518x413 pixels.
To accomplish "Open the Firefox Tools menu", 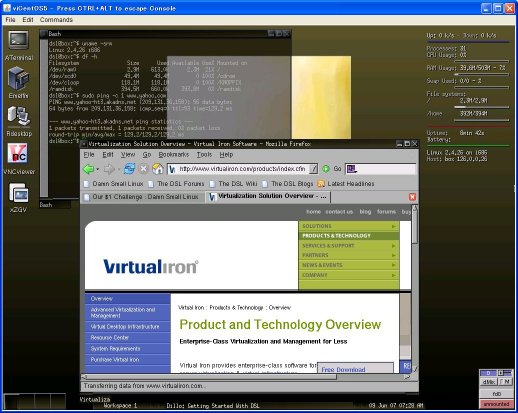I will (x=204, y=155).
